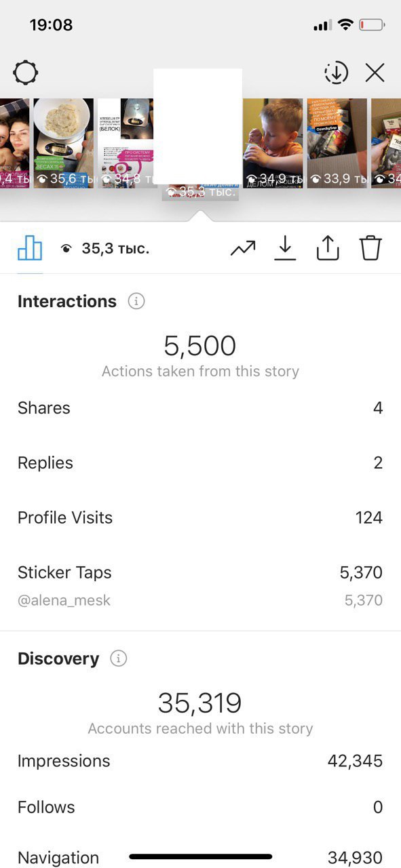The height and width of the screenshot is (868, 401).
Task: Open the porridge bowl story thumbnail
Action: click(x=63, y=143)
